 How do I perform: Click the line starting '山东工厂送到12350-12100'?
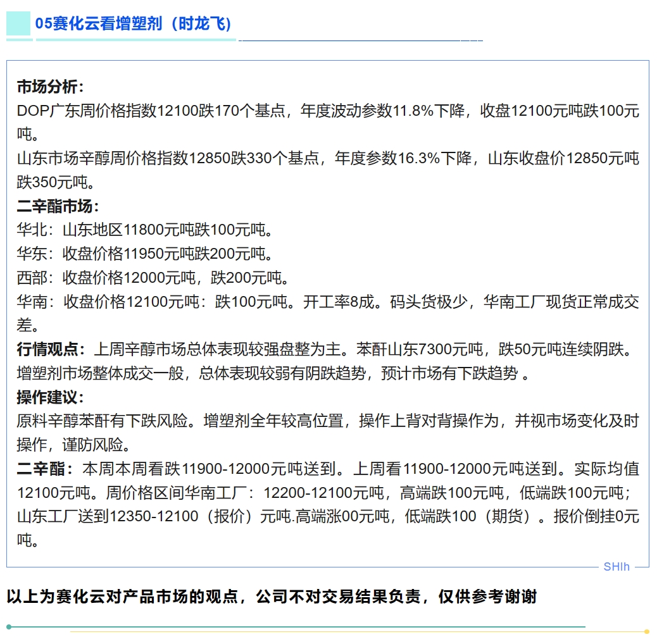click(328, 516)
